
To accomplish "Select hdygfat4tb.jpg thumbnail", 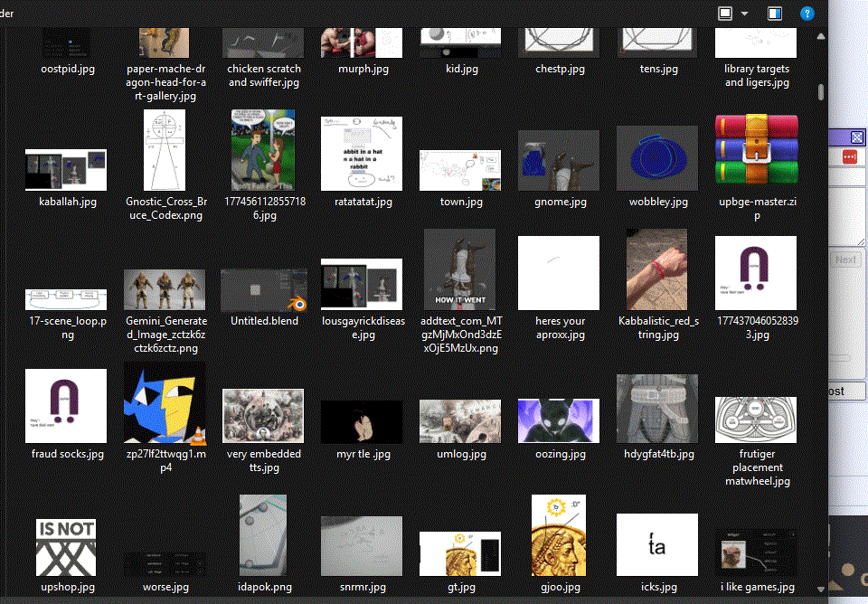I will tap(657, 409).
